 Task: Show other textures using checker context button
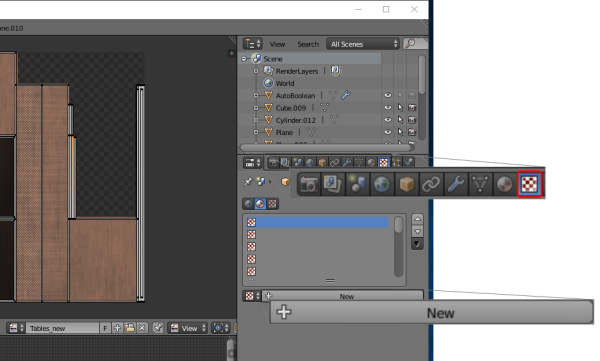[272, 204]
